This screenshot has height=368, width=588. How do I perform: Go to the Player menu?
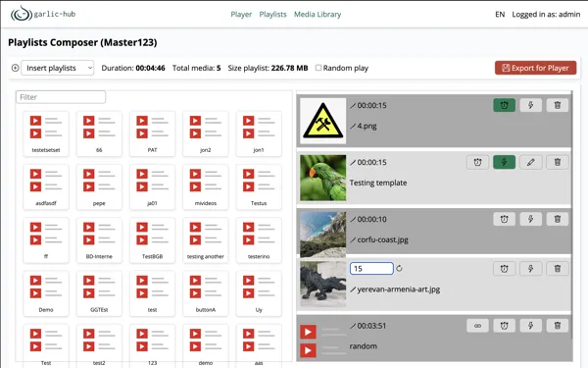(x=241, y=15)
